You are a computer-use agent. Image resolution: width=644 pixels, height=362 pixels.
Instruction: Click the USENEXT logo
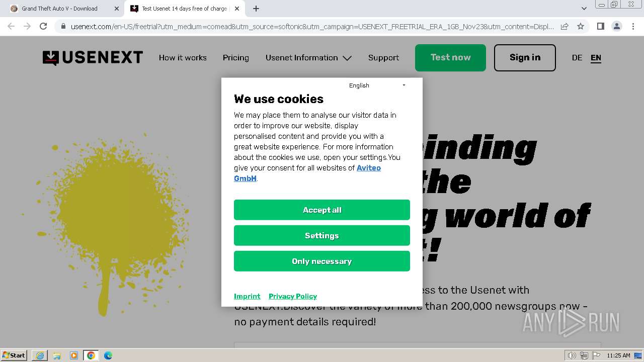[x=93, y=58]
